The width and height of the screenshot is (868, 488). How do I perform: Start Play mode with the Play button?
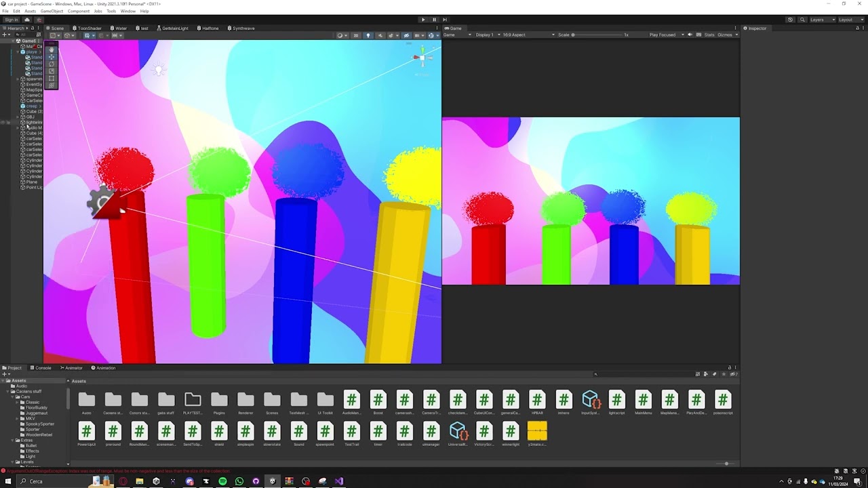pos(423,20)
